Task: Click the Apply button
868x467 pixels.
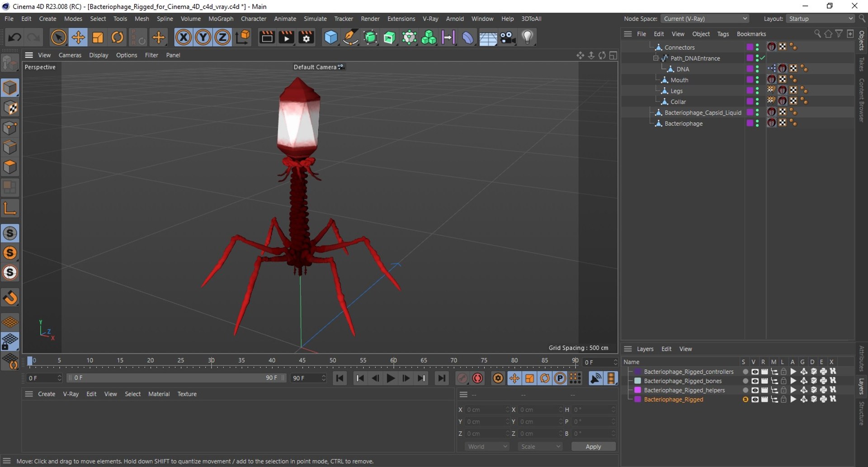Action: pyautogui.click(x=593, y=447)
